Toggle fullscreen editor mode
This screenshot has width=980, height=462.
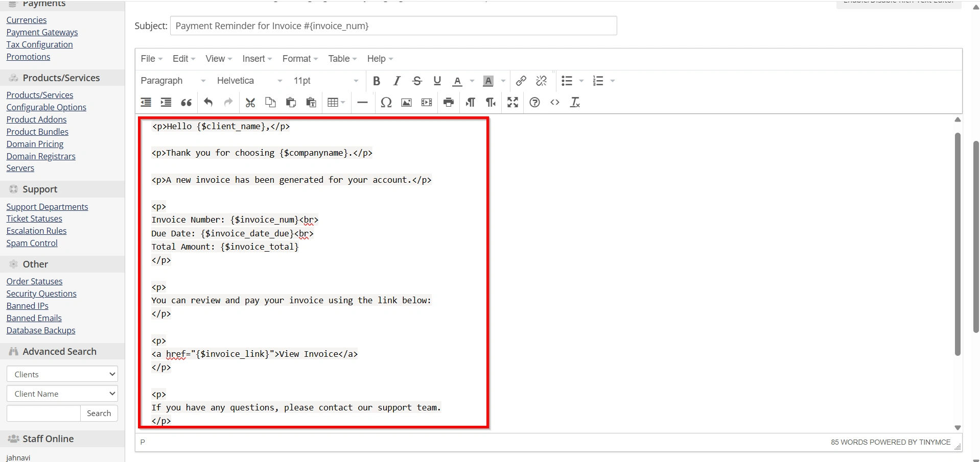coord(513,102)
